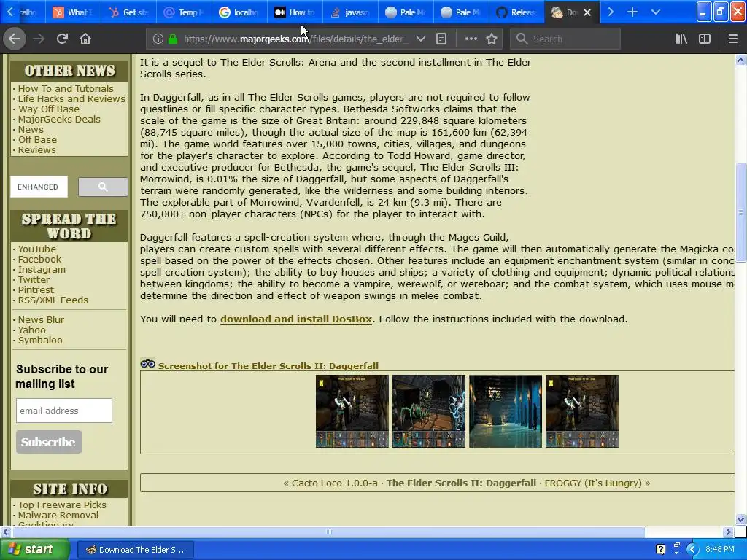Close the active Download tab
Screen dimensions: 747x560
pyautogui.click(x=587, y=12)
